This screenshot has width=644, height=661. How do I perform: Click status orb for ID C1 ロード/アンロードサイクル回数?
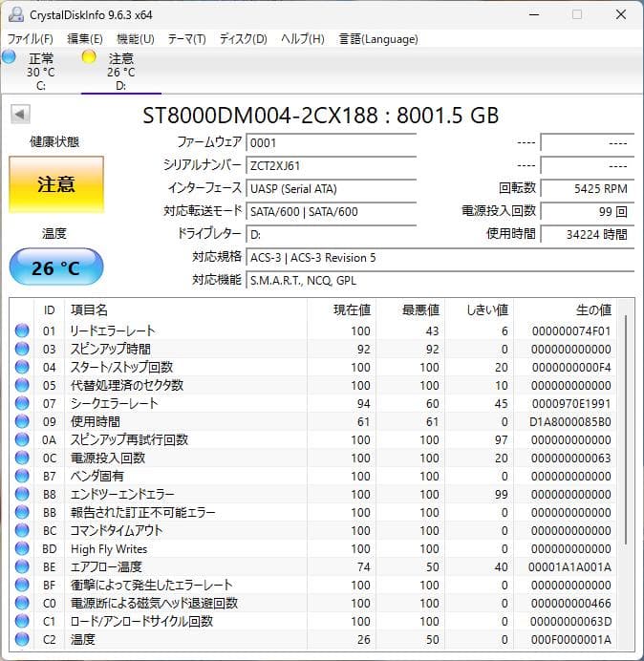point(22,621)
